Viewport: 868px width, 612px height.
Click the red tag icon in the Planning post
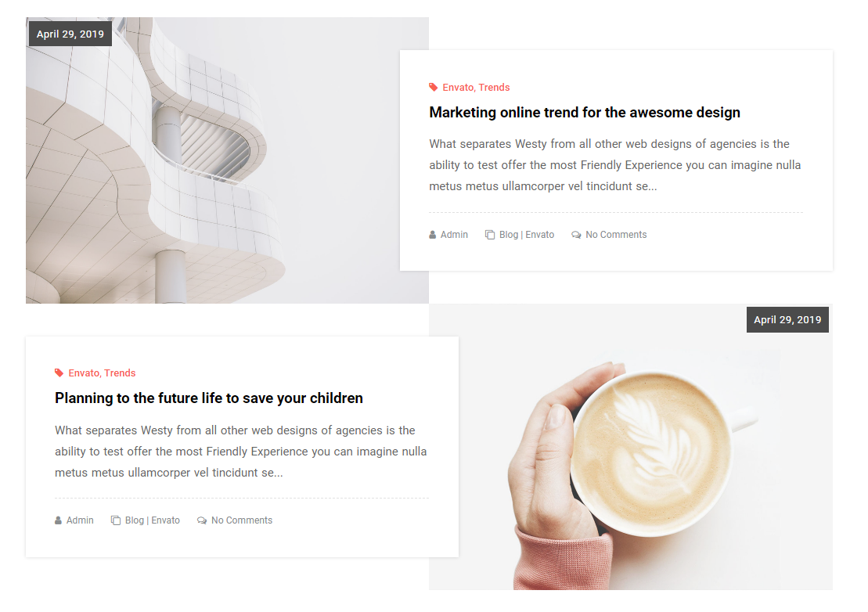click(x=59, y=373)
